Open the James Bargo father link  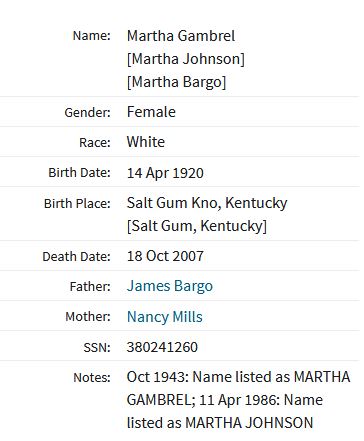(x=170, y=286)
